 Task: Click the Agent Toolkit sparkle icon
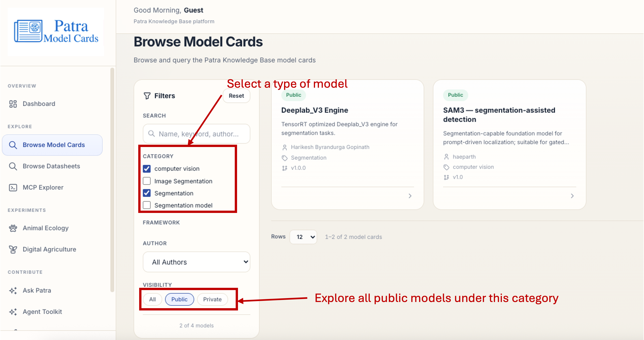tap(13, 312)
